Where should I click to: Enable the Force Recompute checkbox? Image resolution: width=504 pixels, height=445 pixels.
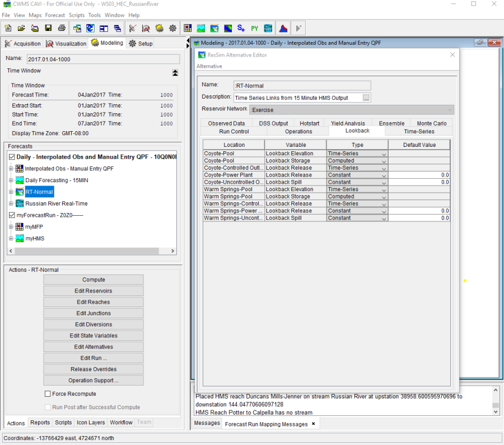pos(48,393)
